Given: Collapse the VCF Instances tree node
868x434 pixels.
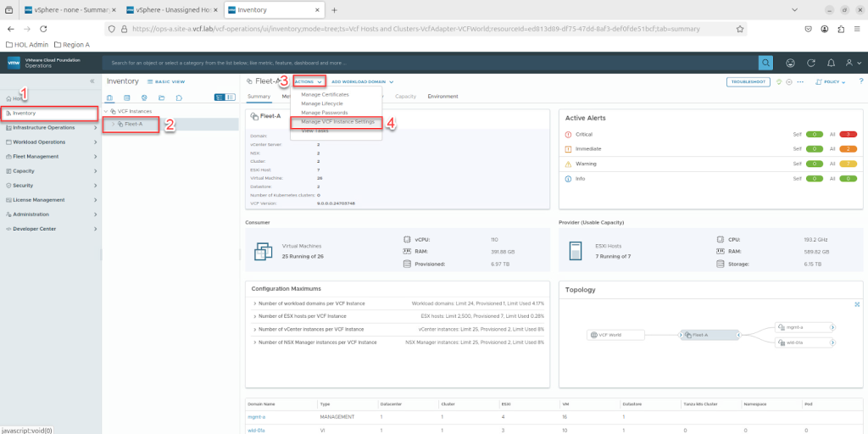Looking at the screenshot, I should [106, 111].
